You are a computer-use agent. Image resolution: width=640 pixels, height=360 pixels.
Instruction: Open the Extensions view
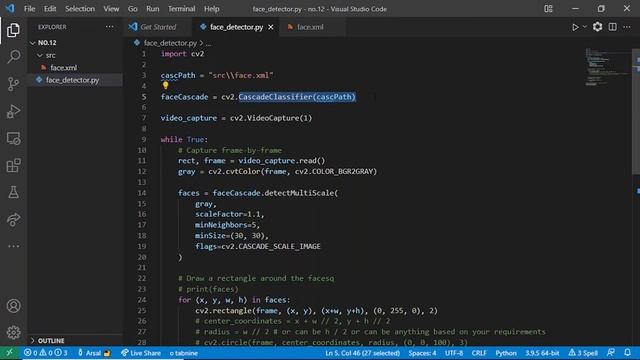tap(13, 165)
